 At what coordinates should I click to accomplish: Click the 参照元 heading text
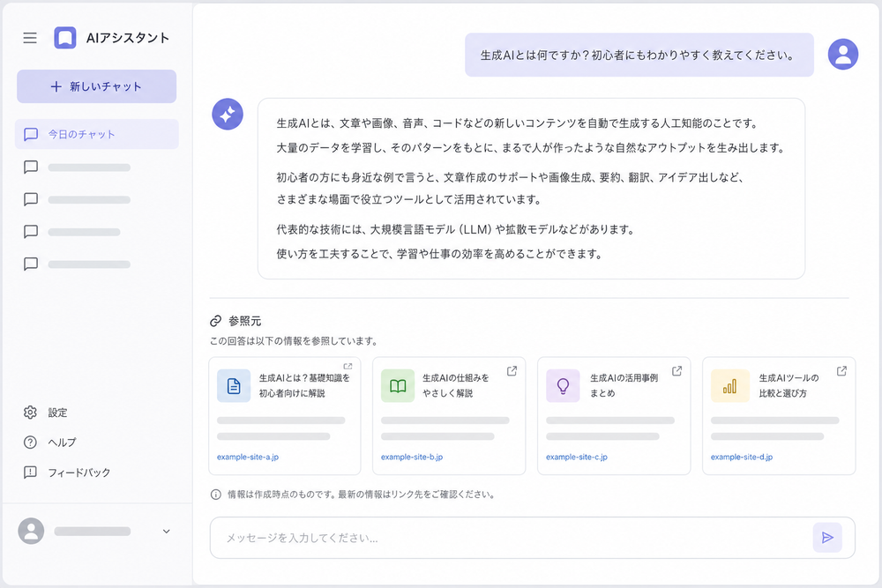244,321
